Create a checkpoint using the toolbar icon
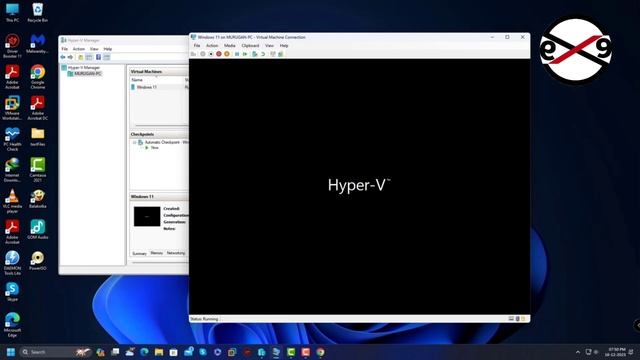640x360 pixels. coord(255,54)
